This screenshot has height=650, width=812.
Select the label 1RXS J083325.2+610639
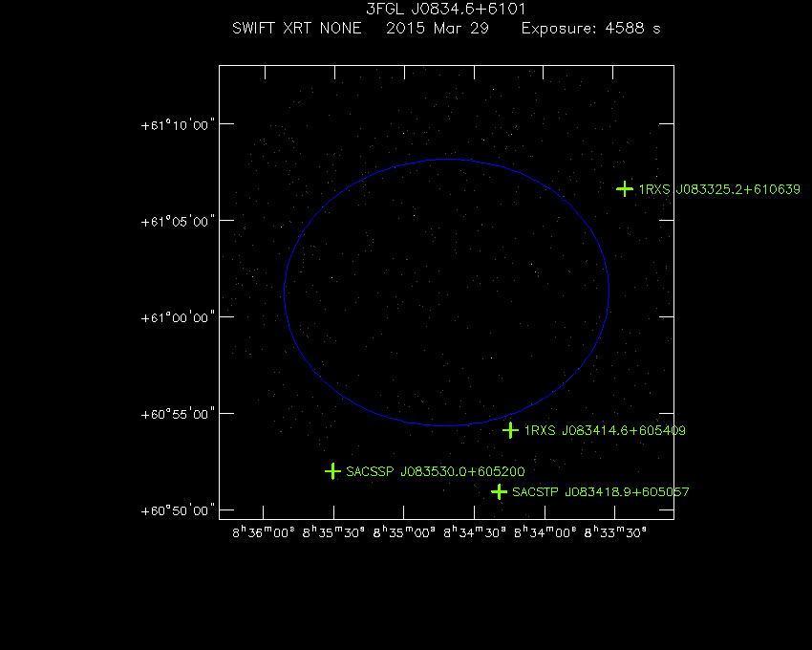click(x=719, y=189)
